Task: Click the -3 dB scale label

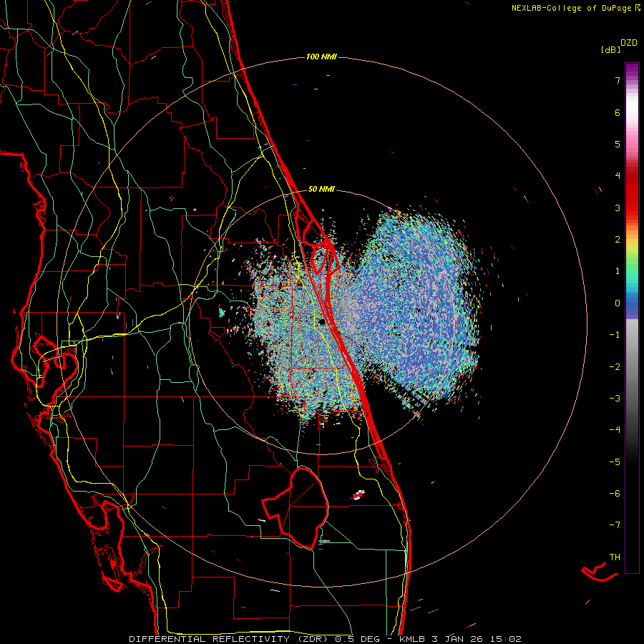Action: (615, 399)
